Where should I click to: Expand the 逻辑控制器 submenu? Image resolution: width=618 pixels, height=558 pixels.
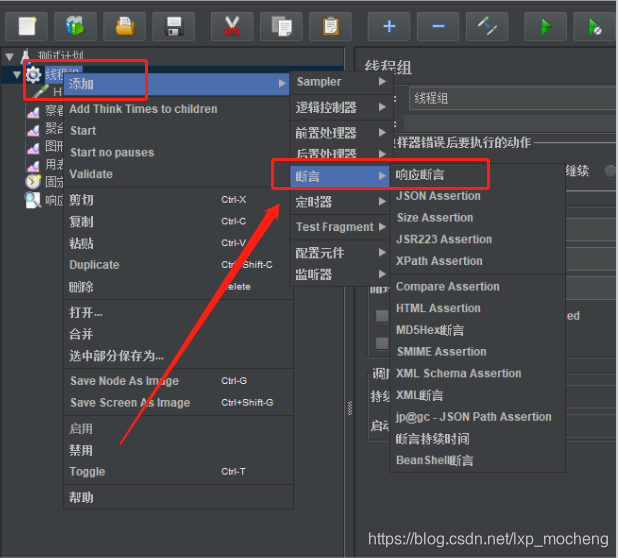pyautogui.click(x=341, y=107)
